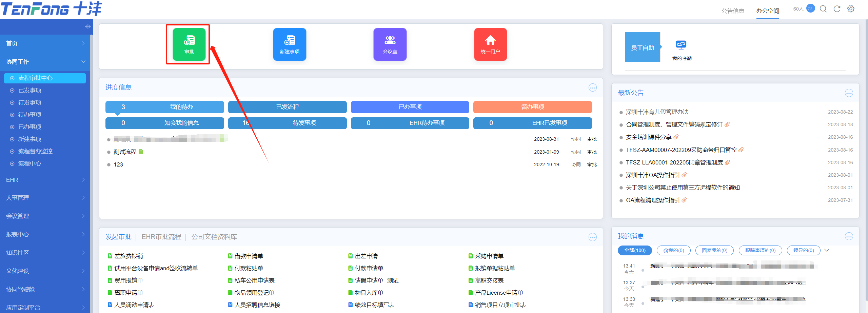Switch to the 办公空间 top tab
This screenshot has height=313, width=868.
click(x=768, y=11)
